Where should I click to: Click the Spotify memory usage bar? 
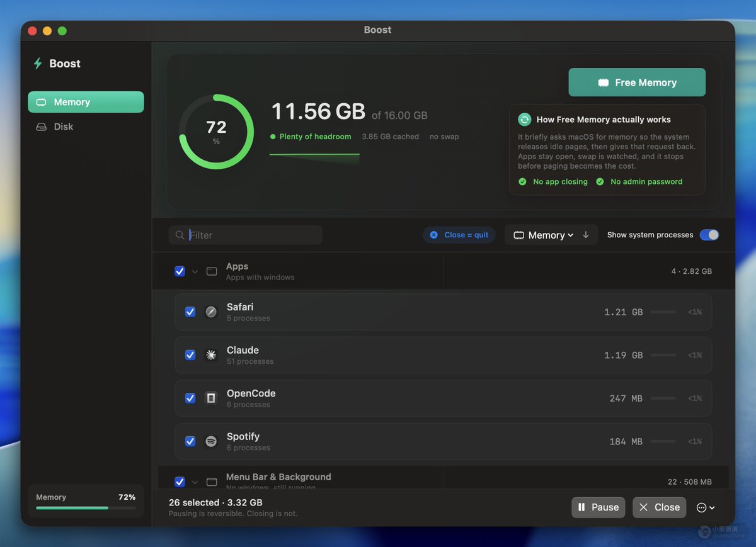tap(663, 441)
